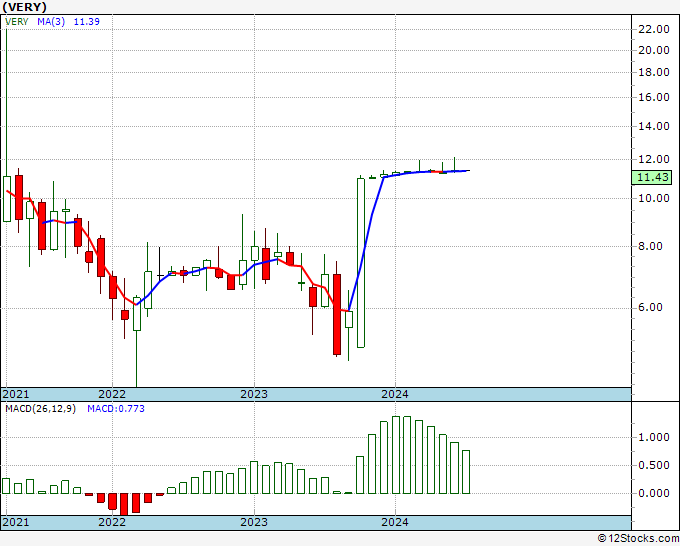Select 2022 on the price chart time axis
This screenshot has height=546, width=680.
tap(111, 394)
